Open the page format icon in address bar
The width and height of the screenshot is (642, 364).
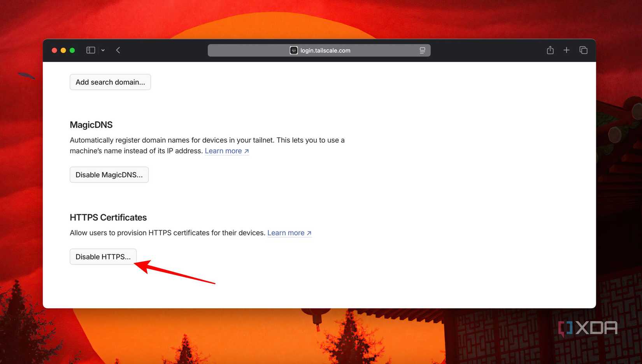423,50
